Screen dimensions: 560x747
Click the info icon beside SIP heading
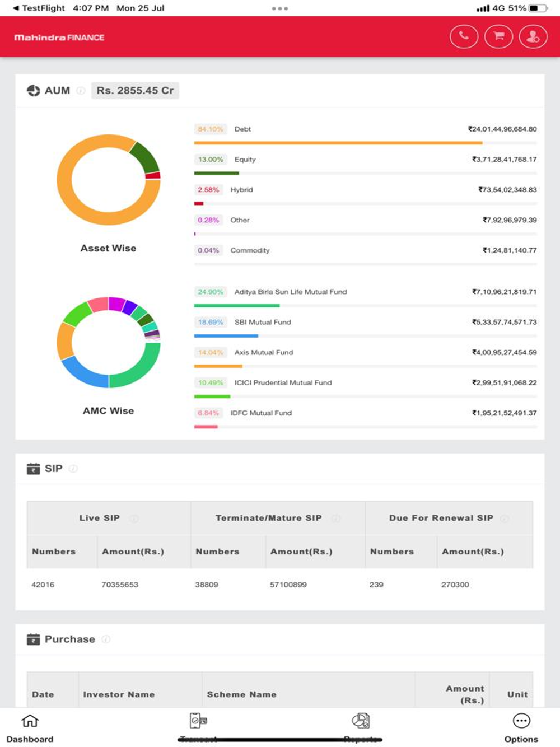pos(73,469)
